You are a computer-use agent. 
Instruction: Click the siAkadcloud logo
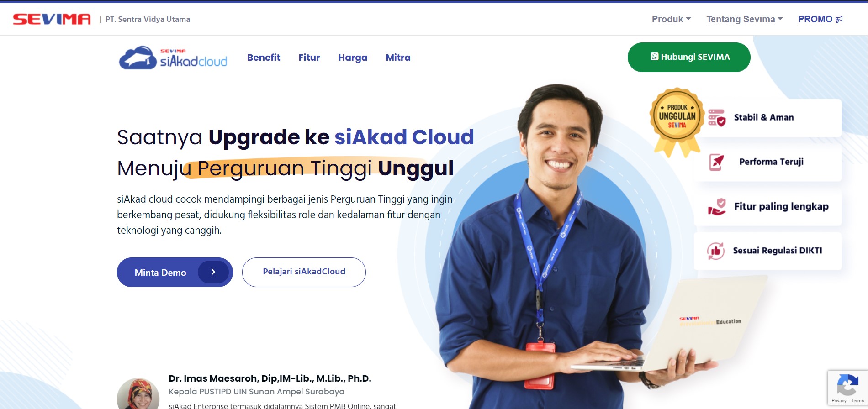pos(173,58)
